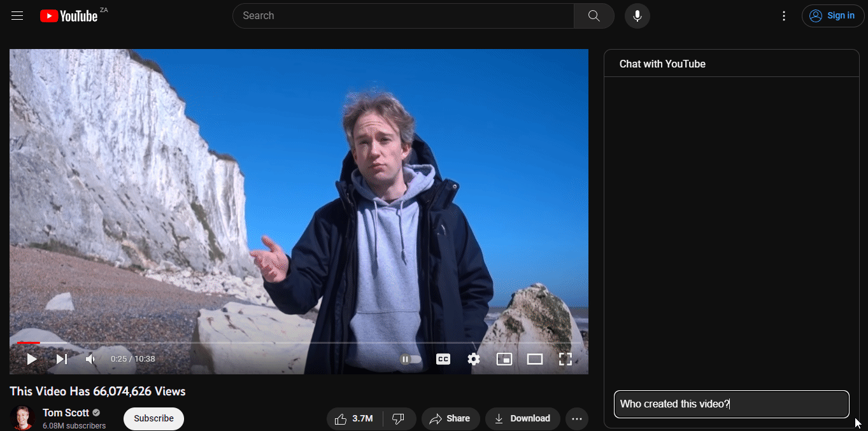Click the search magnifying glass icon
Image resolution: width=868 pixels, height=431 pixels.
pos(593,15)
